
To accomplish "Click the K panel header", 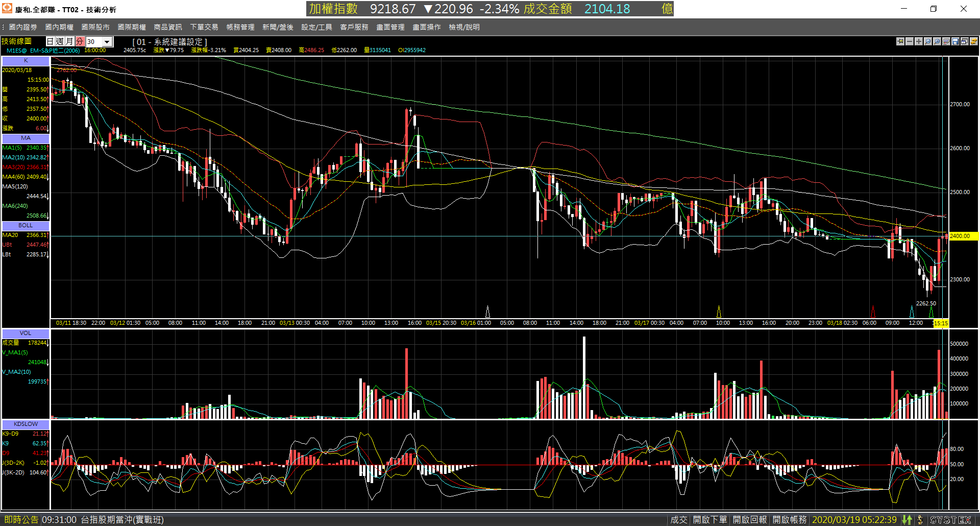I will point(26,60).
